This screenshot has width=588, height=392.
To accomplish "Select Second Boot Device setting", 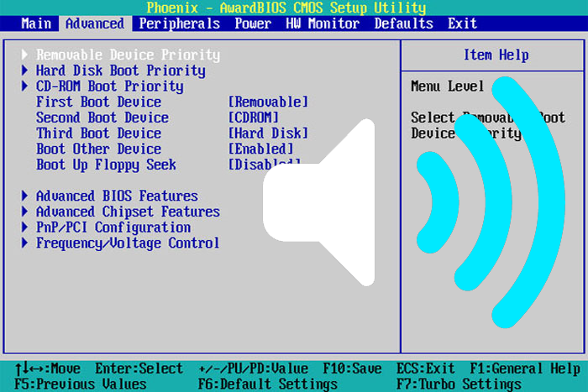I will point(102,118).
